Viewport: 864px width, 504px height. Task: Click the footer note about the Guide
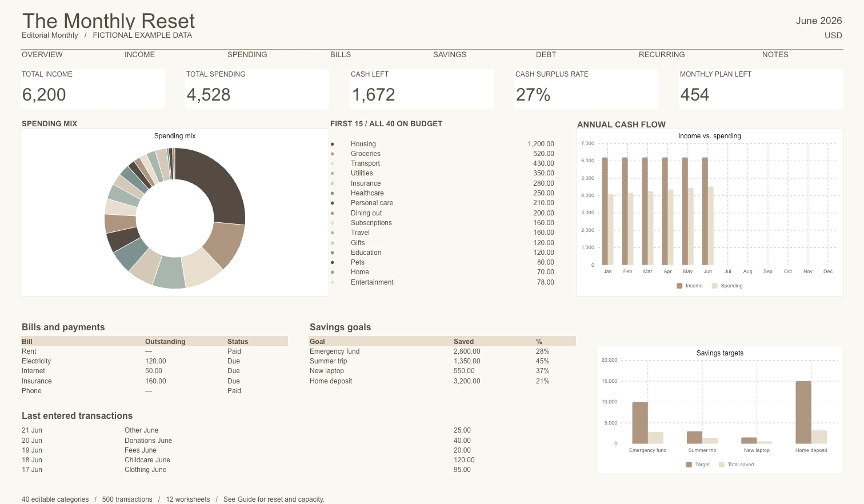point(274,499)
